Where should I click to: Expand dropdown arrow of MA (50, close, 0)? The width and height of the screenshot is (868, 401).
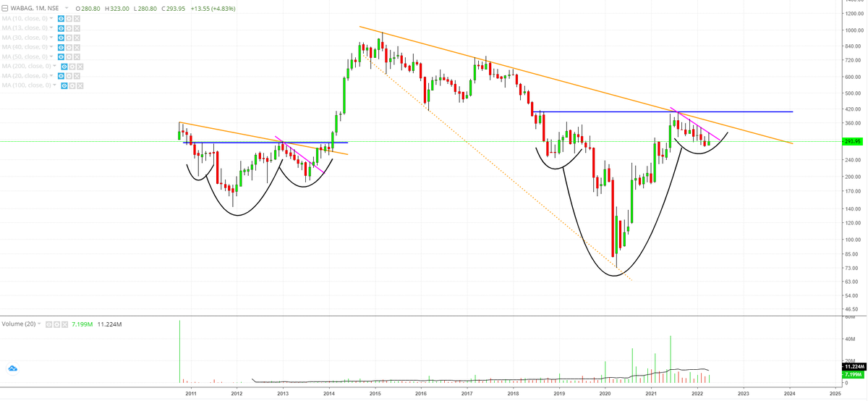[x=51, y=56]
